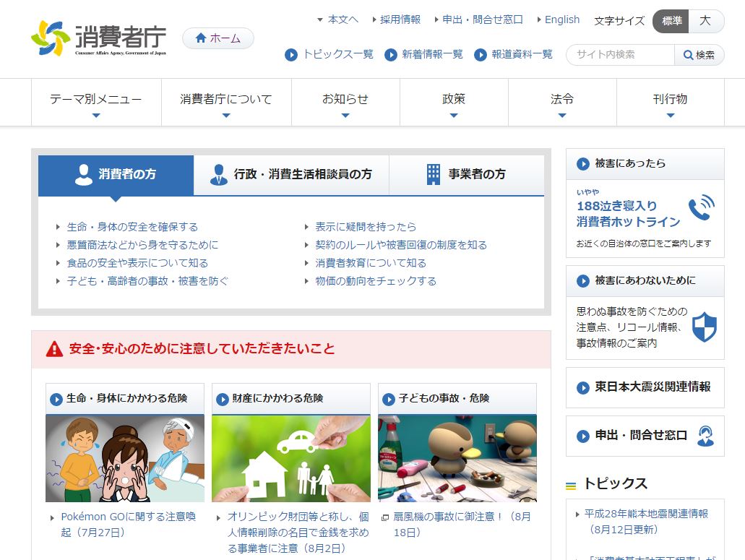Image resolution: width=745 pixels, height=560 pixels.
Task: Expand the テーマ別メニュー dropdown
Action: pyautogui.click(x=96, y=102)
